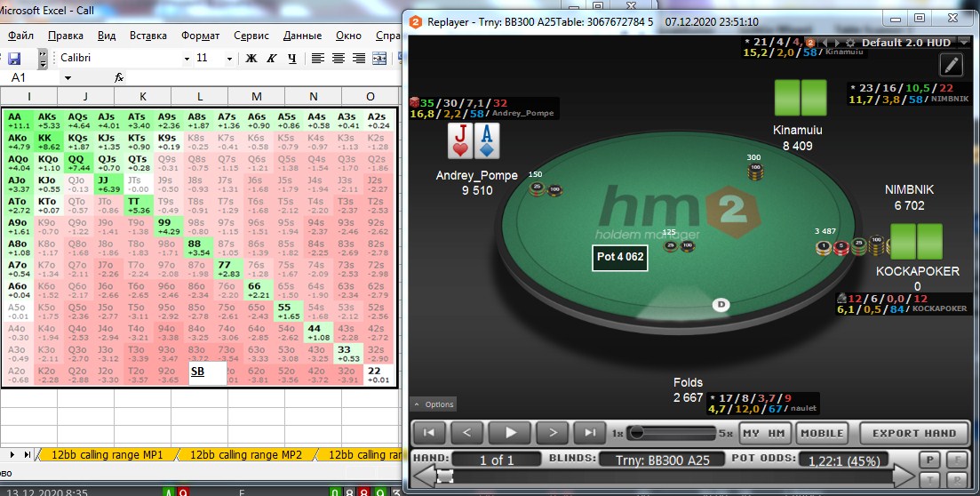
Task: Step forward one action in replayer
Action: point(553,432)
